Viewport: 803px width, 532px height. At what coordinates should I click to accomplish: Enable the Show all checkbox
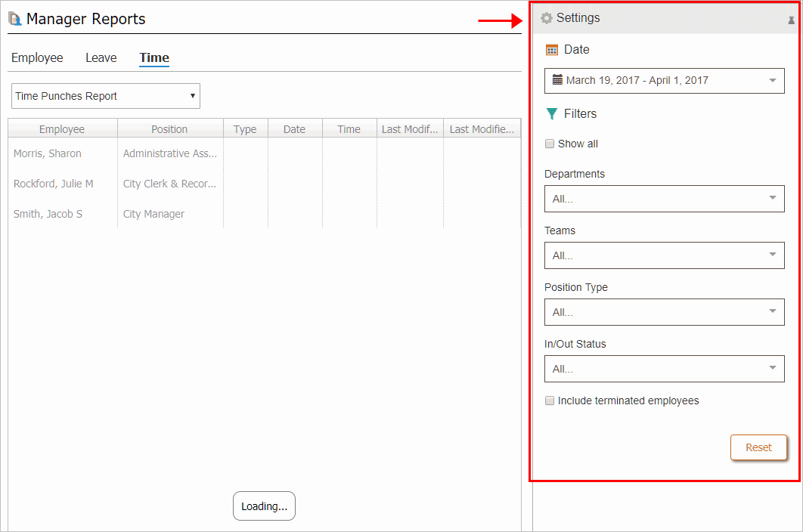550,144
